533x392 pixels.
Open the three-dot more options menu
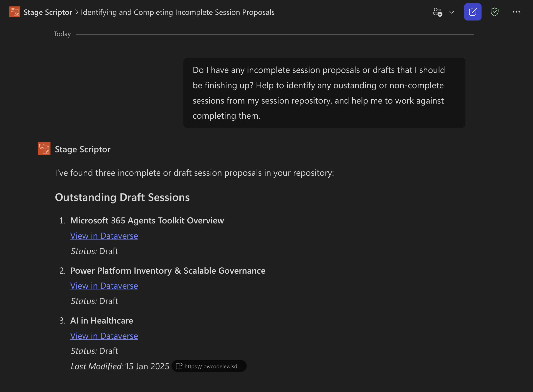tap(516, 12)
